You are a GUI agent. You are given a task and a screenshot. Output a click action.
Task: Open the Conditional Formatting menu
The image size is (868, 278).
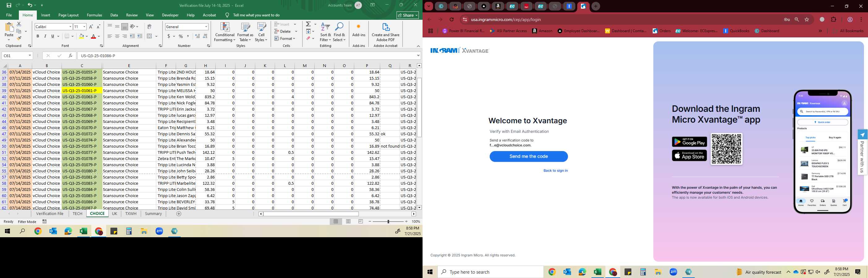click(225, 32)
